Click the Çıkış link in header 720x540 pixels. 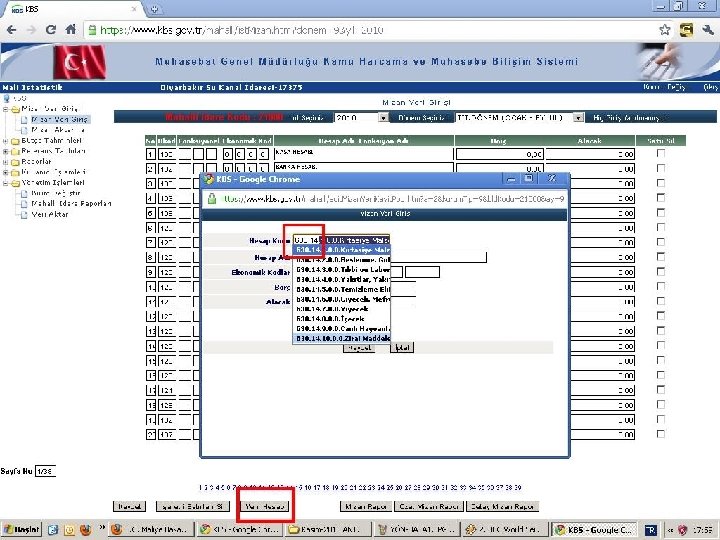(711, 87)
